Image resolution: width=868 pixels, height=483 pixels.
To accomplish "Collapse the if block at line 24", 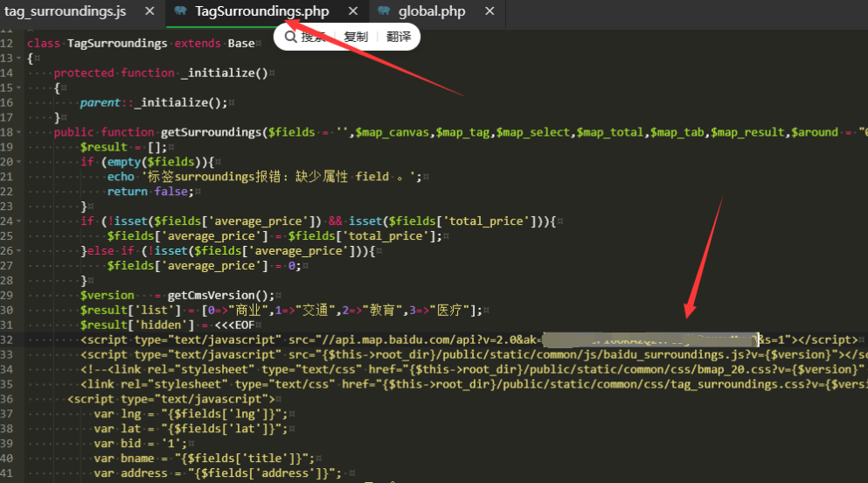I will coord(20,221).
